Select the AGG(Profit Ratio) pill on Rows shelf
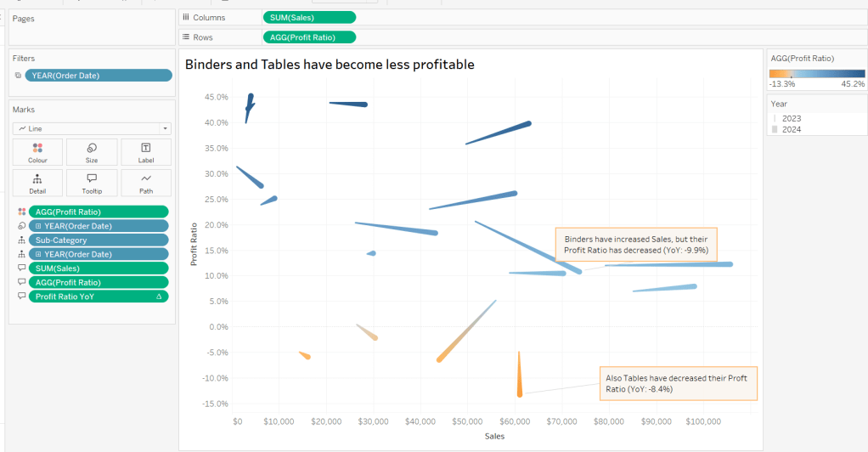Image resolution: width=868 pixels, height=452 pixels. pyautogui.click(x=309, y=37)
